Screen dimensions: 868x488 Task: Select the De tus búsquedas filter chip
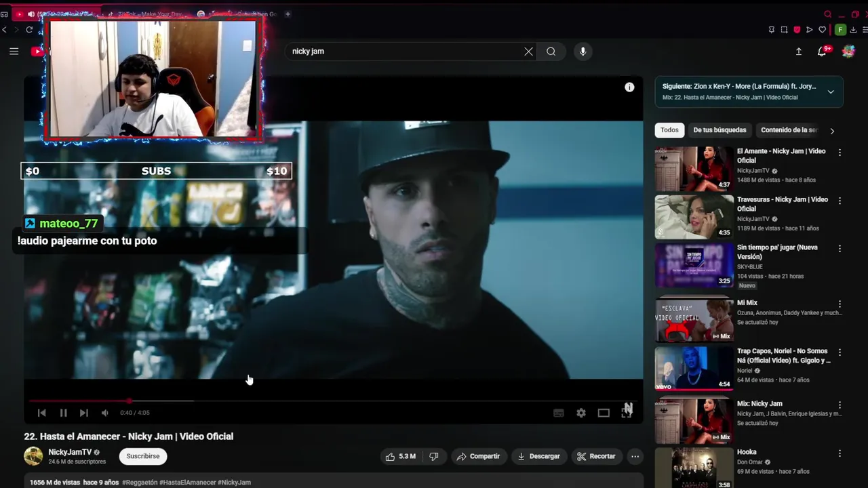pos(719,130)
